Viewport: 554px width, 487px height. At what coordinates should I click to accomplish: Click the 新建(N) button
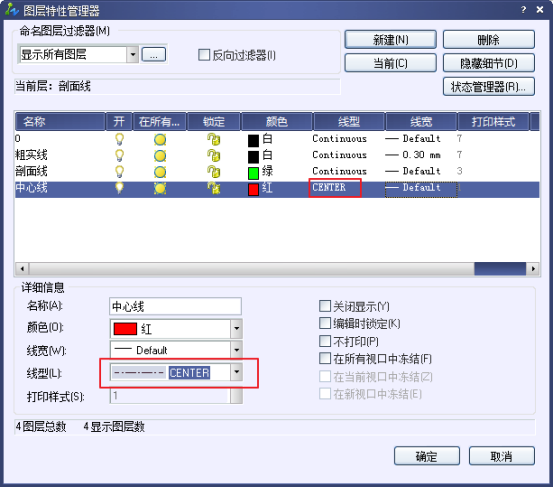(390, 40)
